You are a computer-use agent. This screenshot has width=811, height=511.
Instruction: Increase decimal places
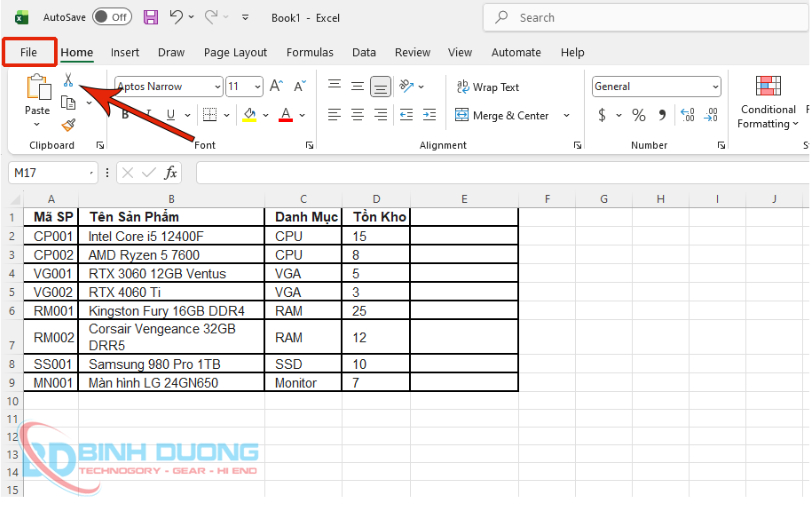[687, 115]
